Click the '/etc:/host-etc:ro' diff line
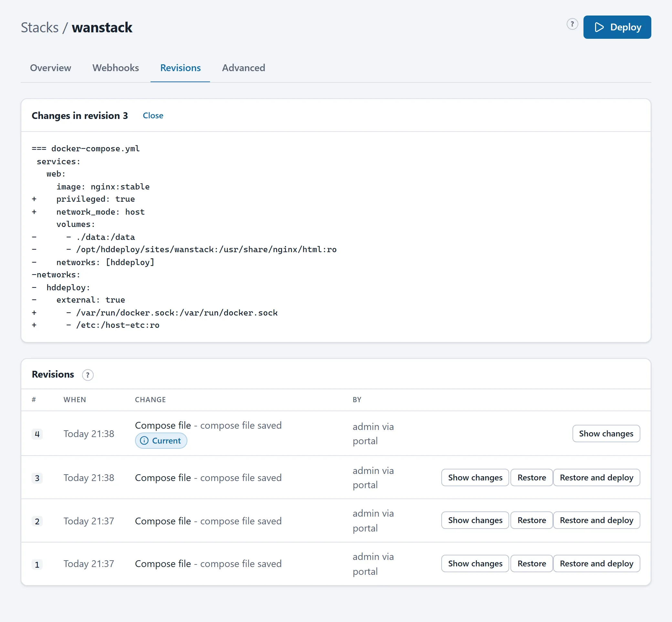 pos(96,325)
